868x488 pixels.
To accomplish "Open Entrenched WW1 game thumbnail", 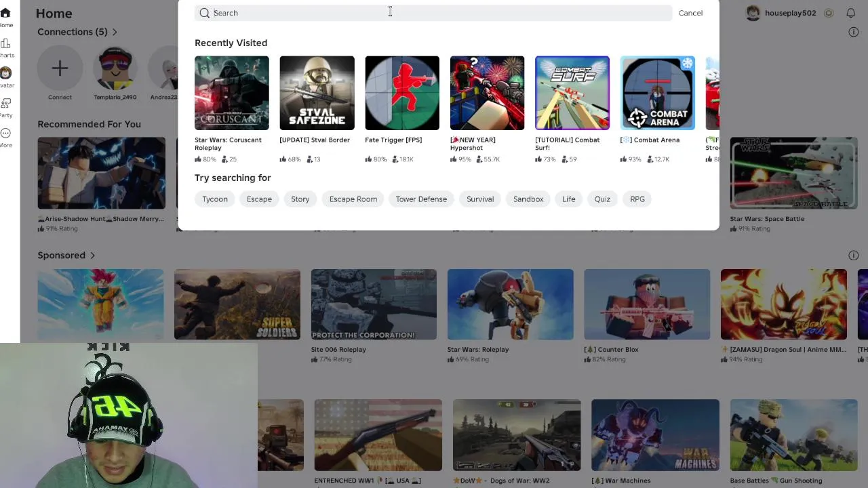I will pos(378,435).
